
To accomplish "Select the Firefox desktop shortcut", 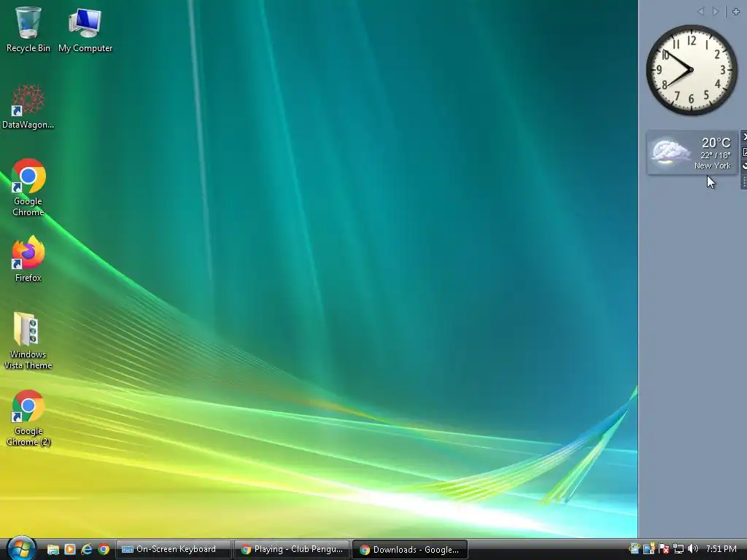I will pyautogui.click(x=28, y=259).
